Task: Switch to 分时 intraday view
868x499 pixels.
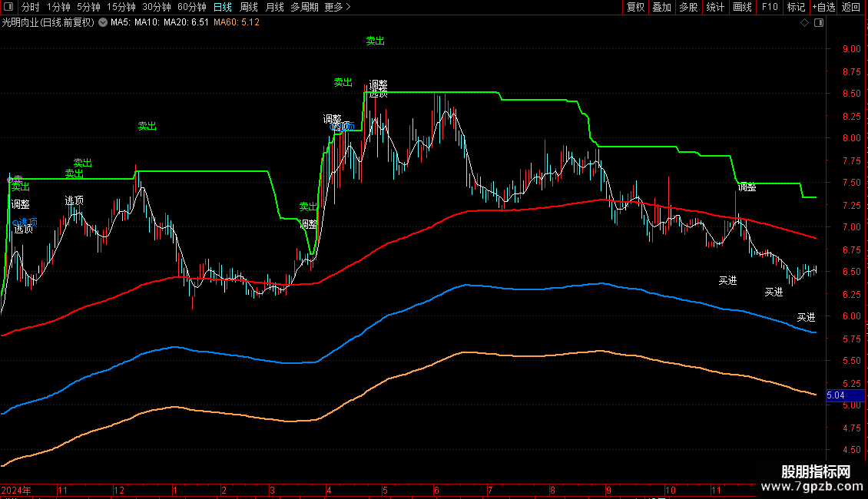Action: pos(31,7)
